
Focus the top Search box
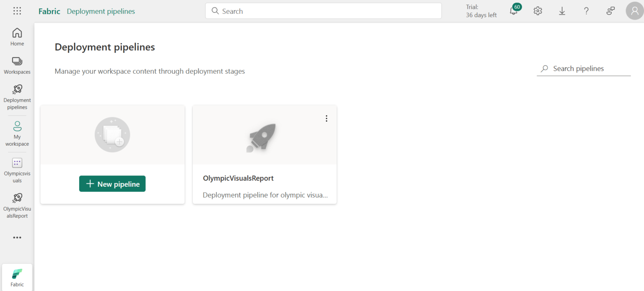click(x=323, y=11)
